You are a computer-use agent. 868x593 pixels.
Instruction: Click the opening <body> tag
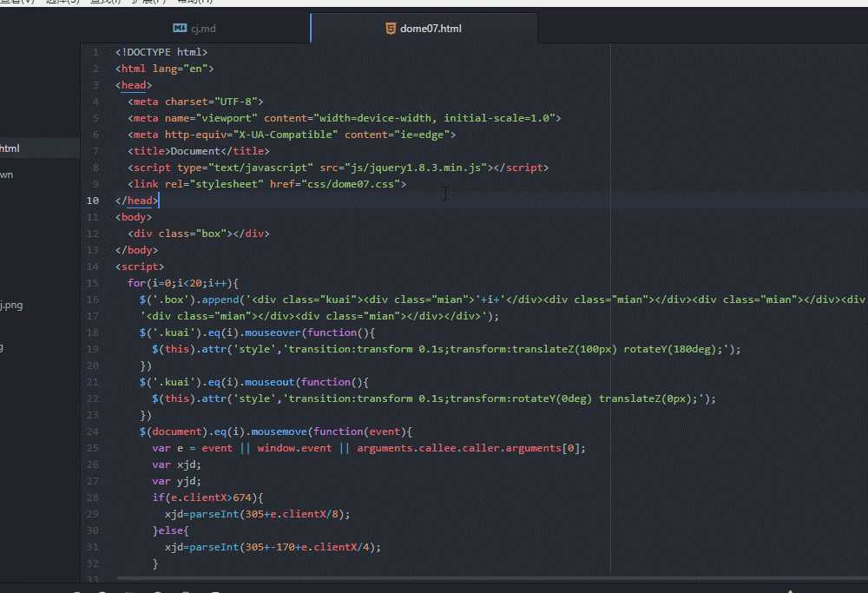pyautogui.click(x=134, y=217)
